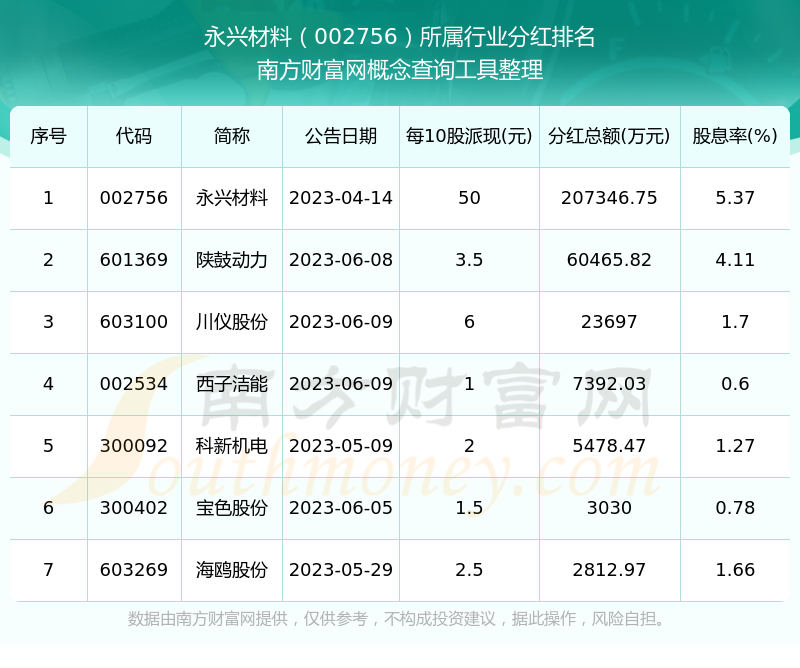
Task: Click the 股息率(%) column header
Action: (x=735, y=136)
